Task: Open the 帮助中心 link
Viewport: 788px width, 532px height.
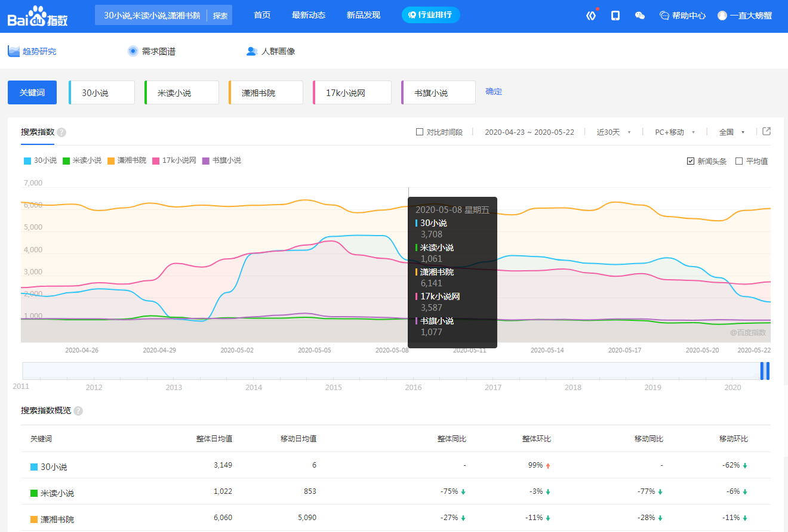Action: (682, 16)
